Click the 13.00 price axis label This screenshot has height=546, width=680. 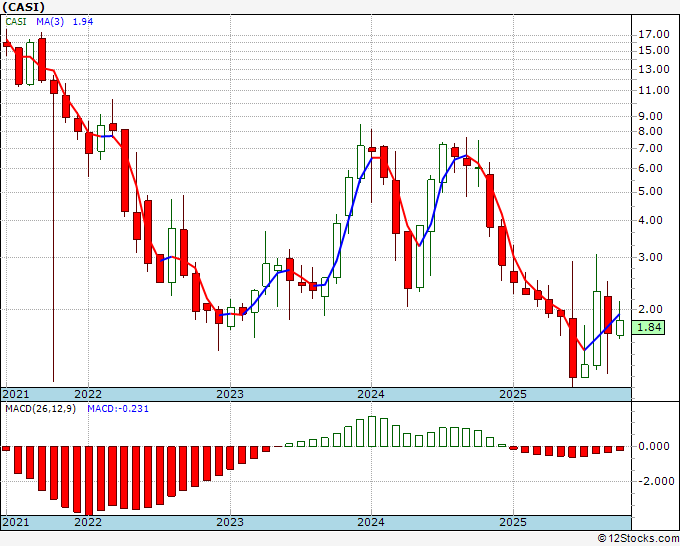tap(654, 69)
